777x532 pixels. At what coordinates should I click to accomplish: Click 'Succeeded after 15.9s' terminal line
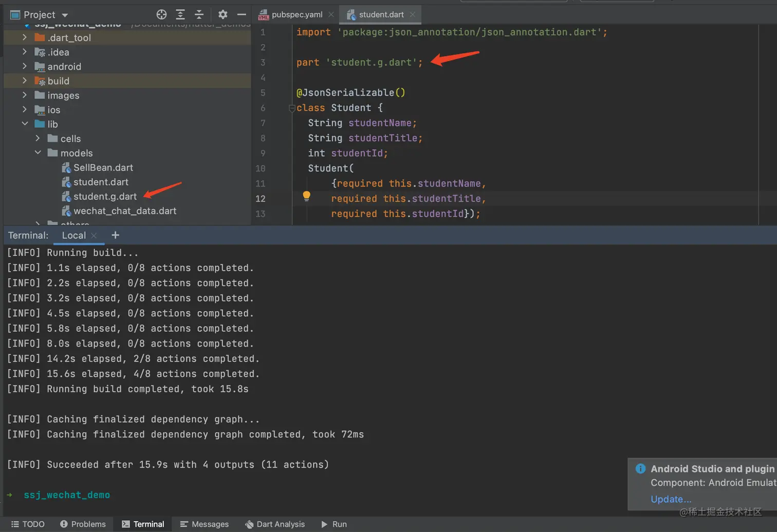168,464
